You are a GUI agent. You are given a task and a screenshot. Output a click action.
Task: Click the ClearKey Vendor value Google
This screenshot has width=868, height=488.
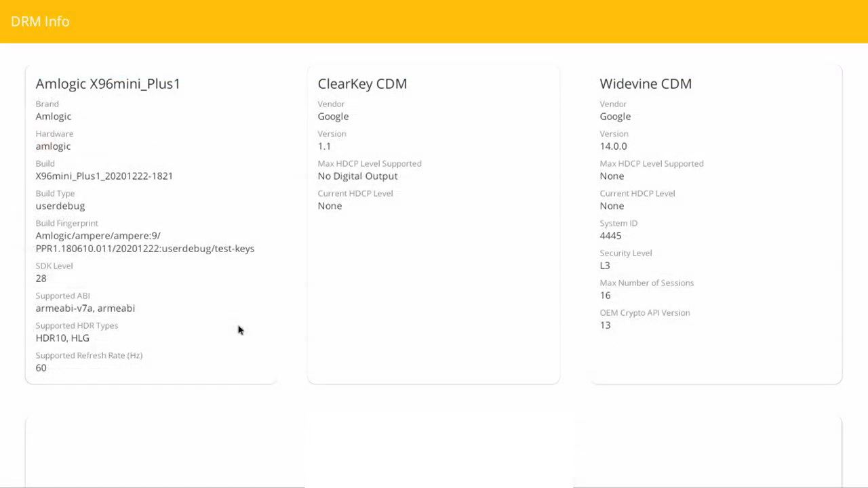click(333, 117)
